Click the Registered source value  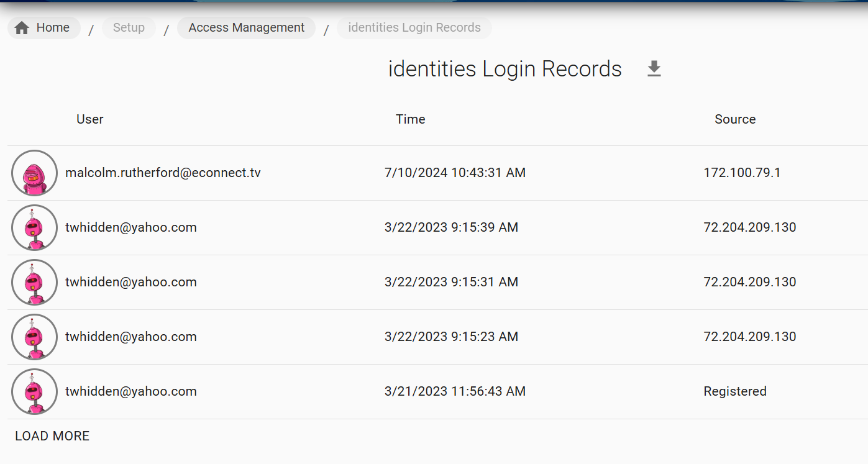pos(735,391)
